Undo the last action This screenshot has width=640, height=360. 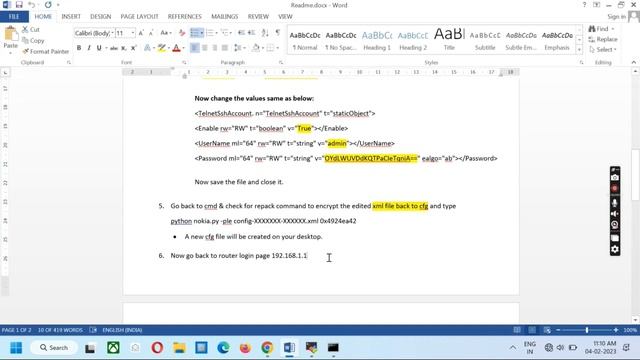coord(31,5)
